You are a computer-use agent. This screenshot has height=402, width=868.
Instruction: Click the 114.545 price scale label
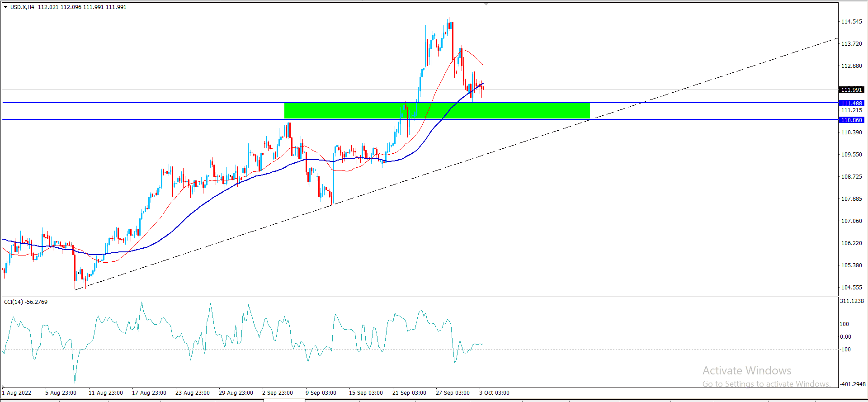pyautogui.click(x=851, y=22)
